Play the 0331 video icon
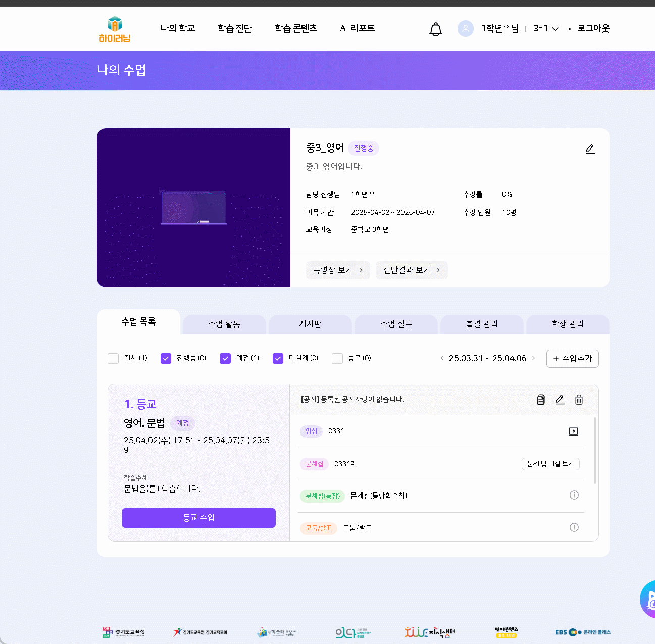Image resolution: width=655 pixels, height=644 pixels. click(x=573, y=431)
